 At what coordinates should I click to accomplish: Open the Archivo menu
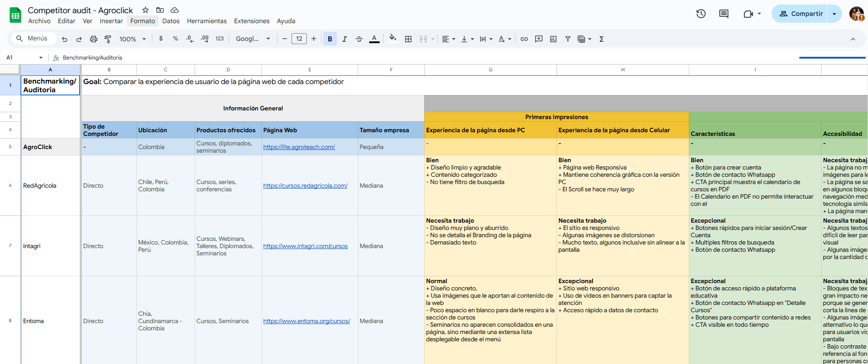40,21
